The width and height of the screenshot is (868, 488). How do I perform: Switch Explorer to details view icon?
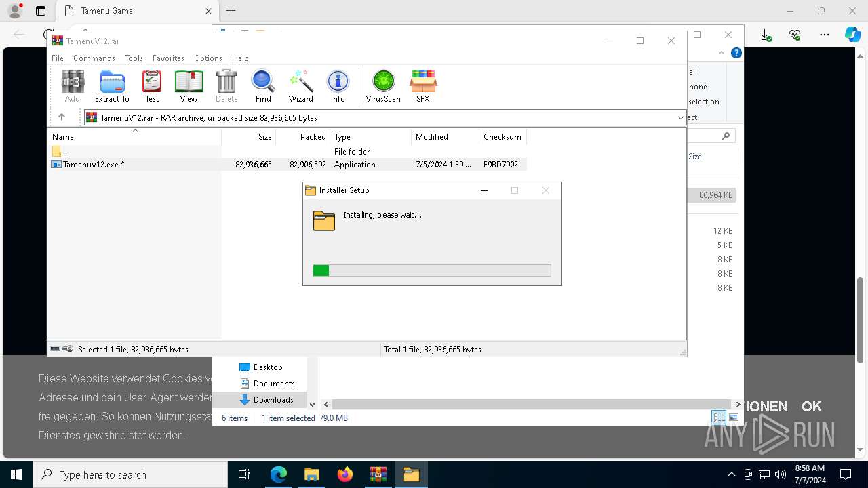point(719,418)
